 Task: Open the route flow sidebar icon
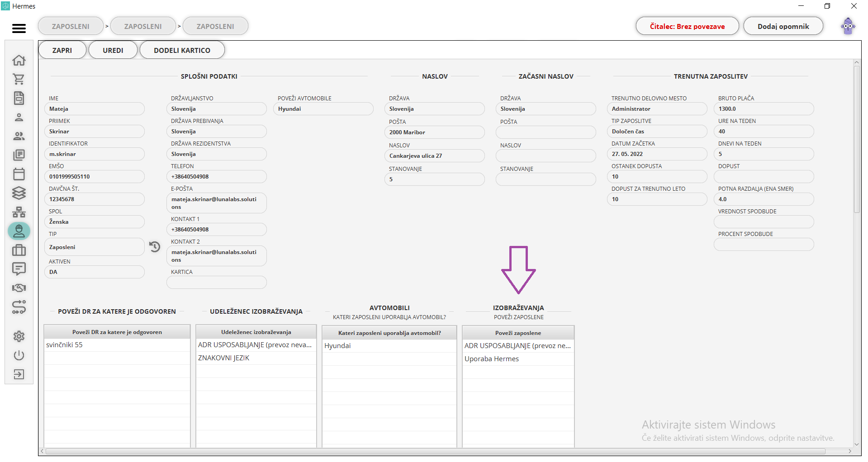click(x=19, y=307)
